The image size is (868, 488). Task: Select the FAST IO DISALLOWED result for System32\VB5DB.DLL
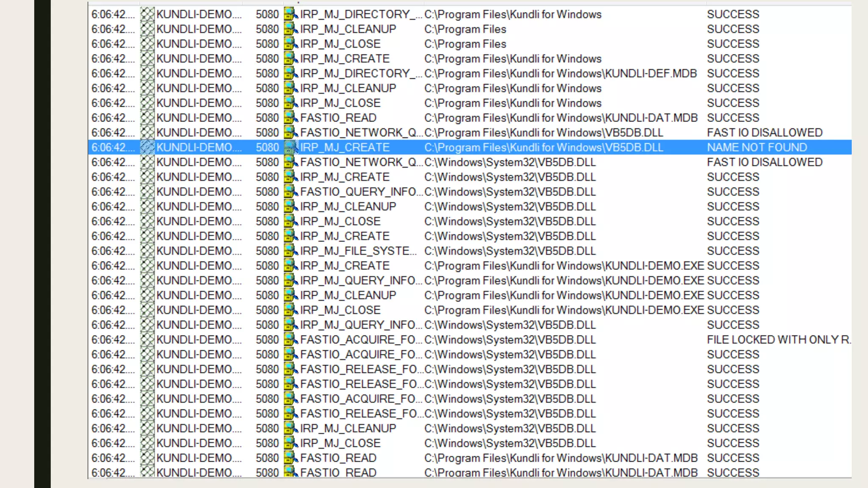coord(764,162)
